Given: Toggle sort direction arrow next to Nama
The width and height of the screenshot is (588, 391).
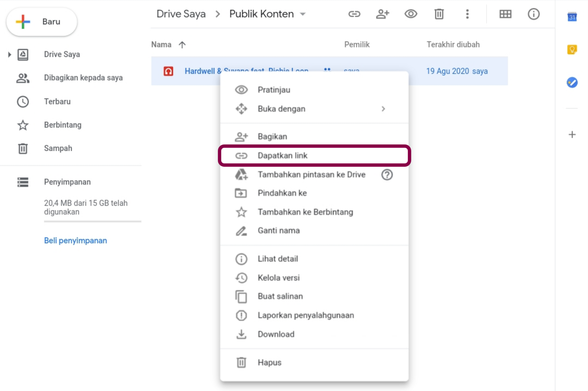Looking at the screenshot, I should tap(182, 44).
